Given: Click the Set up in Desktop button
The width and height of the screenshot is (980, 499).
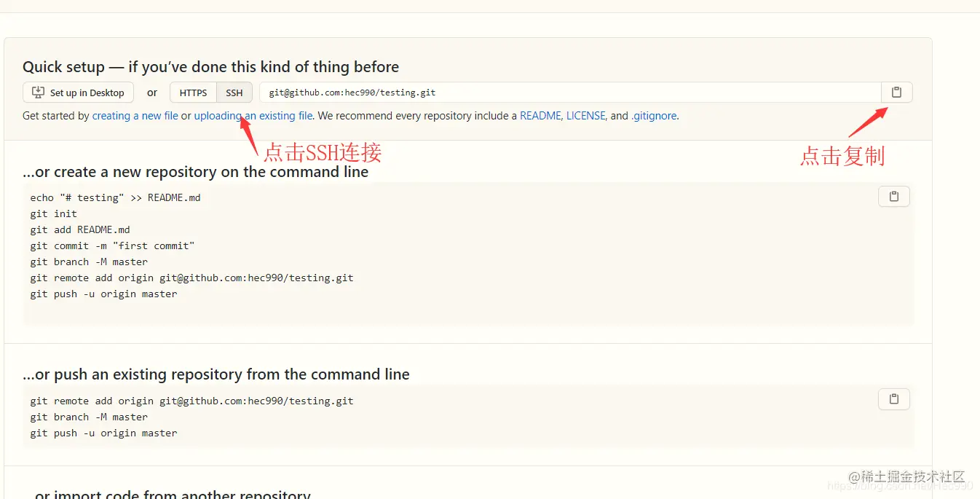Looking at the screenshot, I should pyautogui.click(x=79, y=93).
